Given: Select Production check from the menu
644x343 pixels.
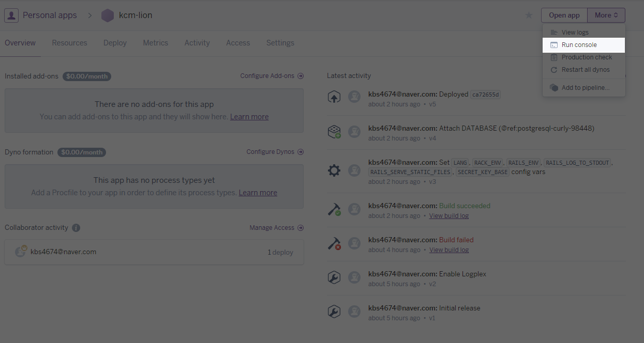Looking at the screenshot, I should pos(584,57).
